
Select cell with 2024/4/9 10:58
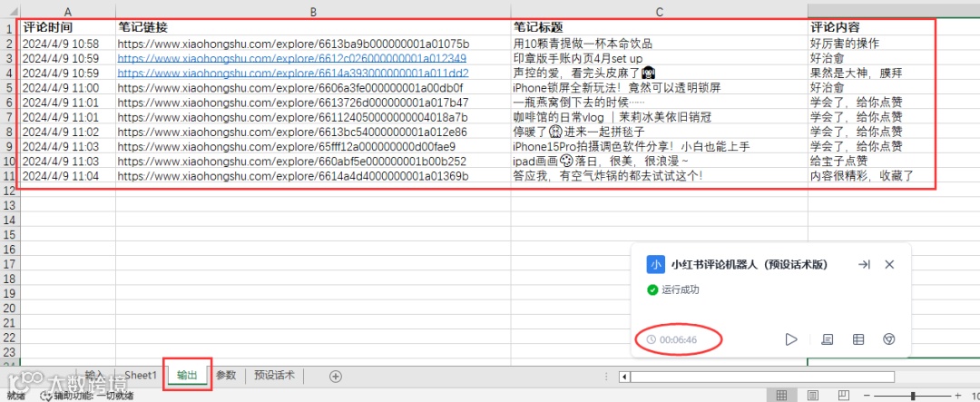[x=67, y=44]
